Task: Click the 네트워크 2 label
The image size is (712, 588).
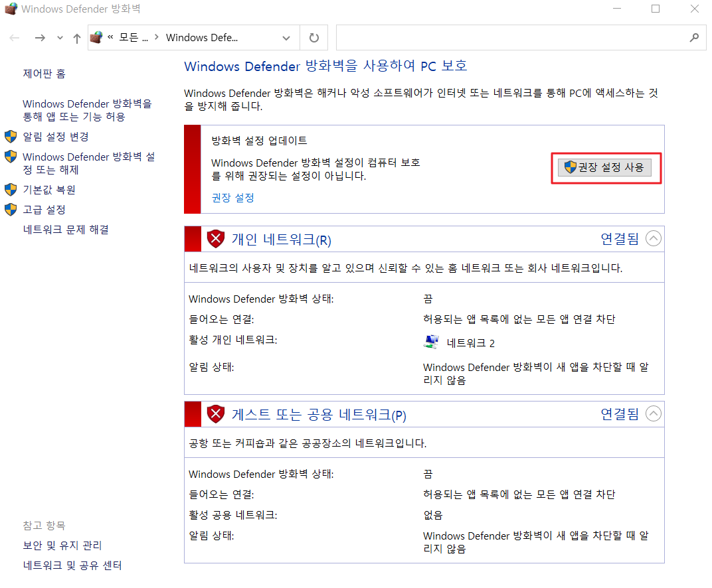Action: (471, 343)
